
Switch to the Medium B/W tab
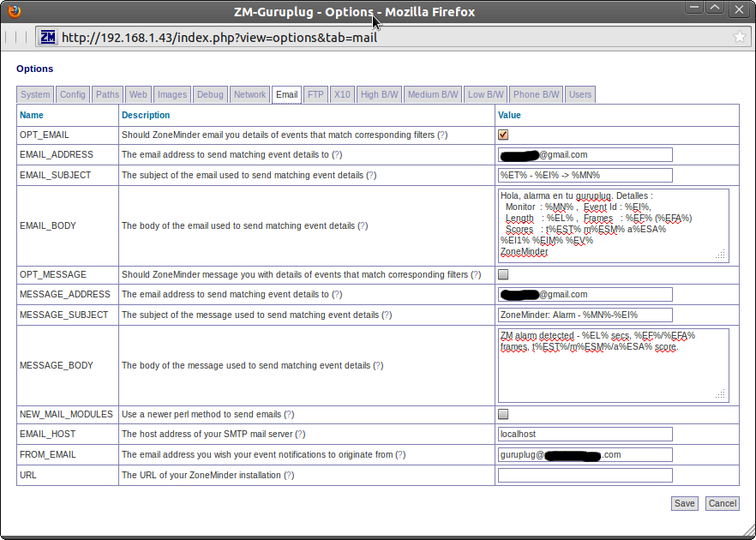pos(433,94)
